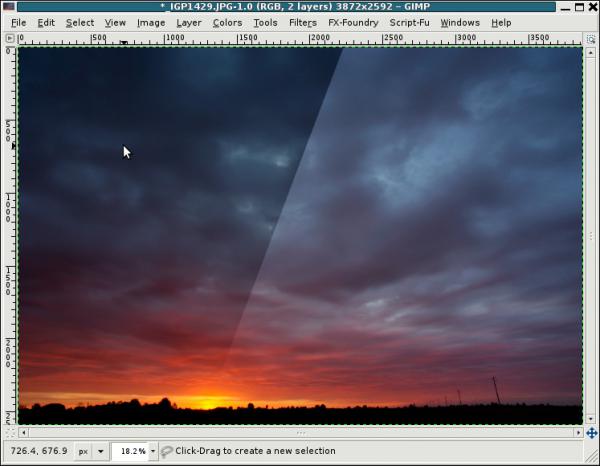Minimize the GIMP window
Image resolution: width=600 pixels, height=466 pixels.
click(565, 7)
